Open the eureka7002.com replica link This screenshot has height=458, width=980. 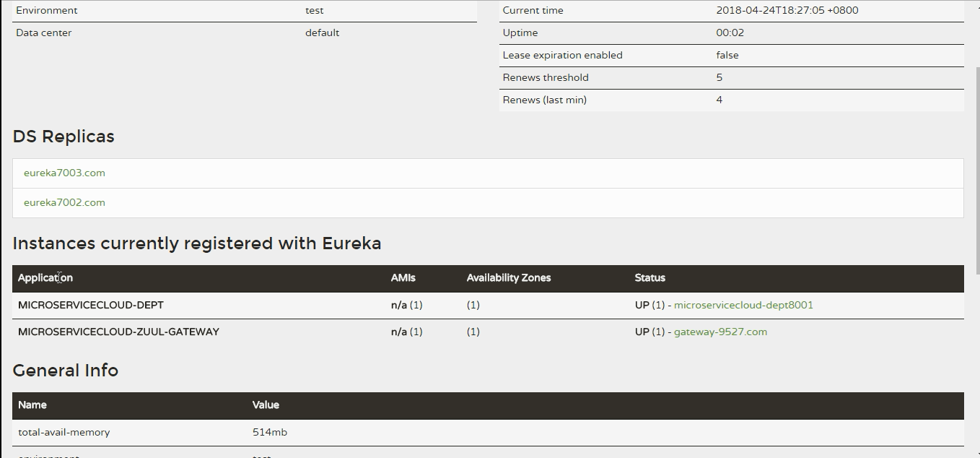click(x=64, y=203)
